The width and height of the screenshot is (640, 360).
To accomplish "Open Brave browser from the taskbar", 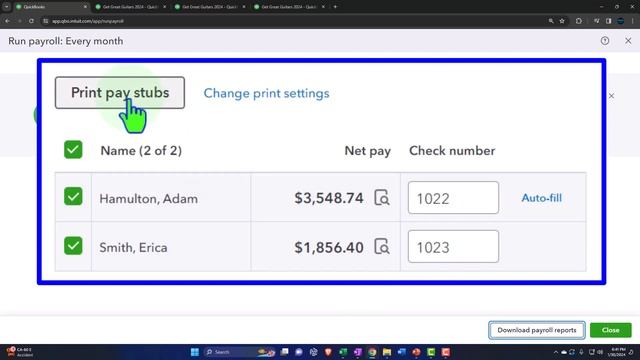I will pos(328,352).
